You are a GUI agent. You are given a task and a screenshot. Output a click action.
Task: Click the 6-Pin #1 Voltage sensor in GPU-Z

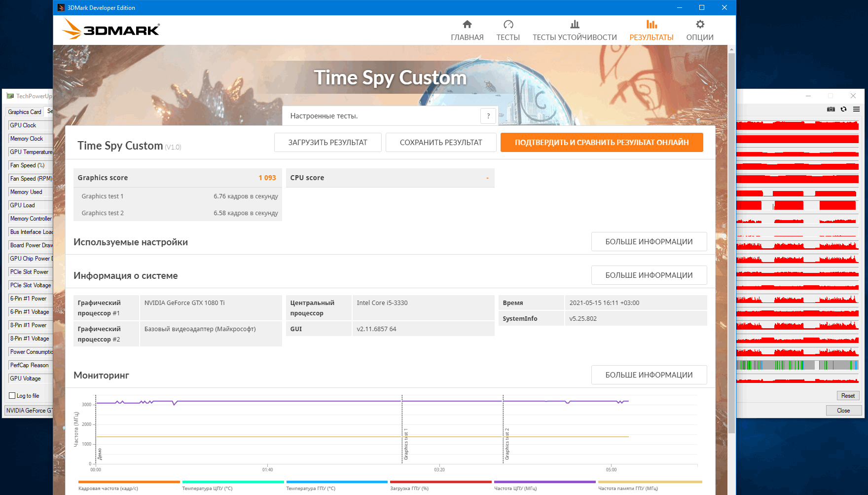click(x=31, y=312)
